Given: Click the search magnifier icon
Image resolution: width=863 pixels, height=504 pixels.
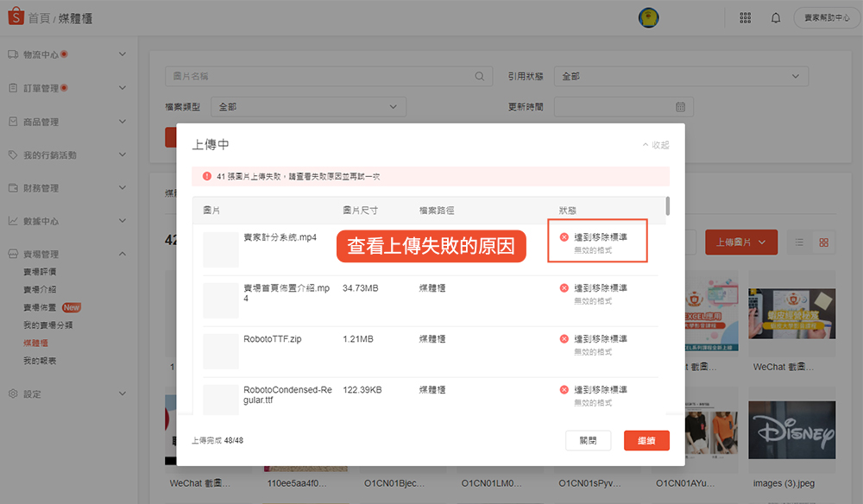Looking at the screenshot, I should point(480,76).
